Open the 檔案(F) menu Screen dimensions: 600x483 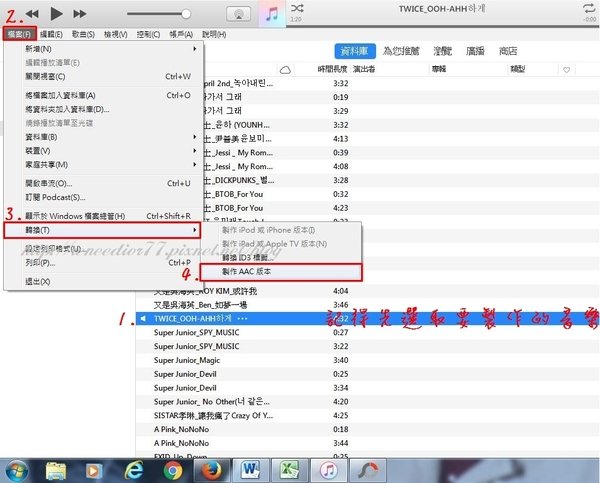(20, 34)
